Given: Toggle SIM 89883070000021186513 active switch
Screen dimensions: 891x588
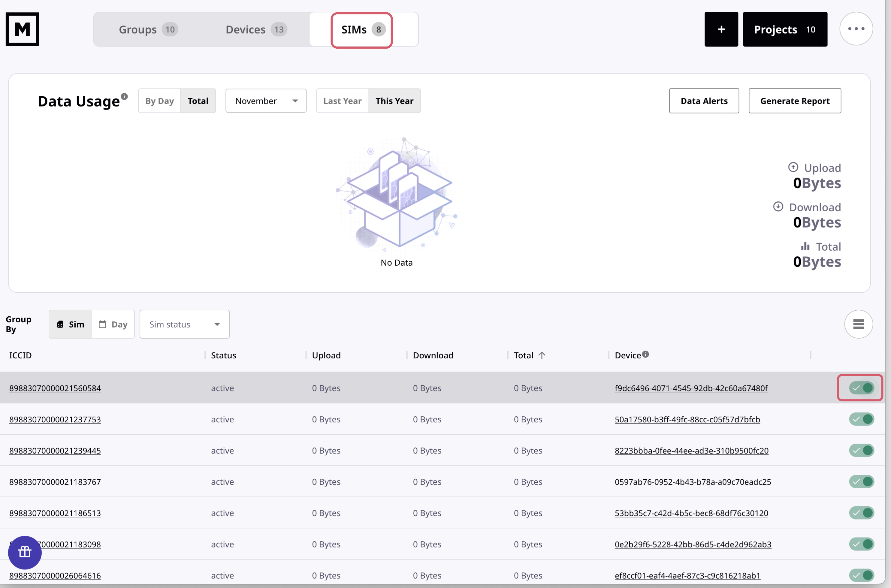Looking at the screenshot, I should click(861, 513).
